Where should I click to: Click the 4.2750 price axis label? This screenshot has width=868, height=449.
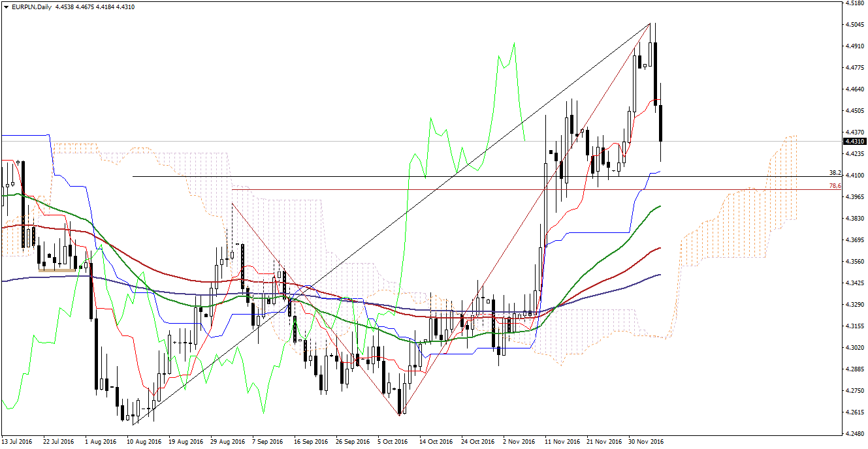(x=854, y=391)
